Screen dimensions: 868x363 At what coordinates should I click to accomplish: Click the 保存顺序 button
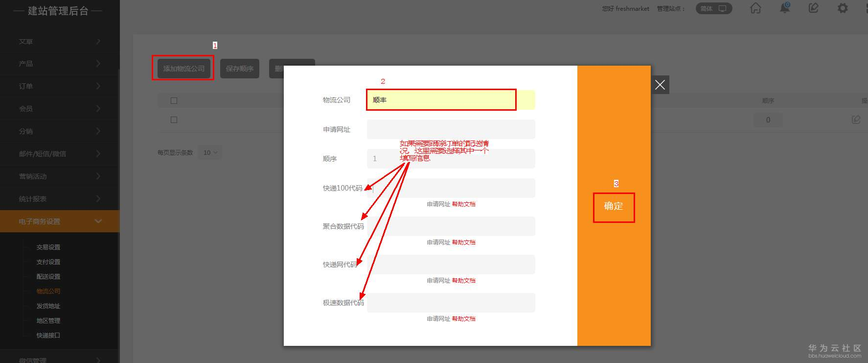coord(240,69)
